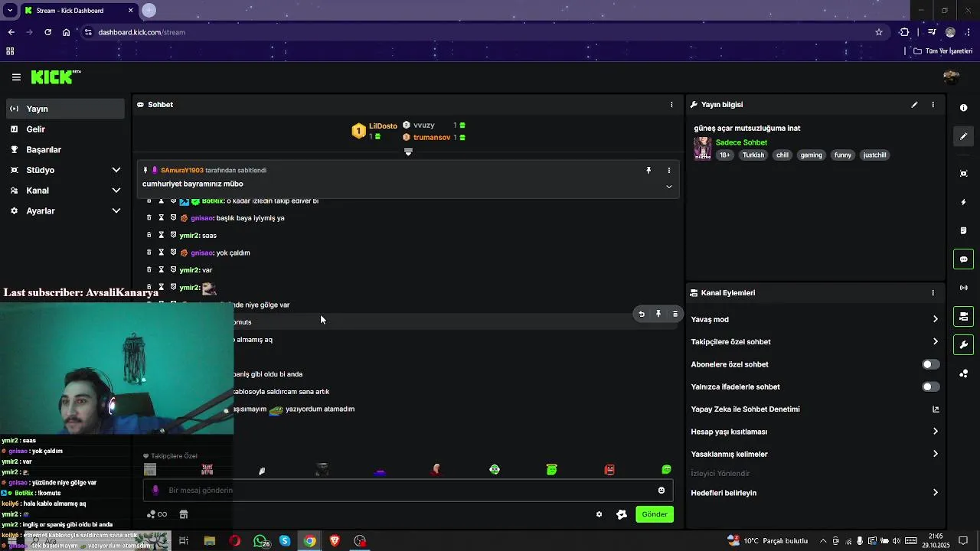Screen dimensions: 980x551
Task: Click the justchill tag chip
Action: click(874, 155)
